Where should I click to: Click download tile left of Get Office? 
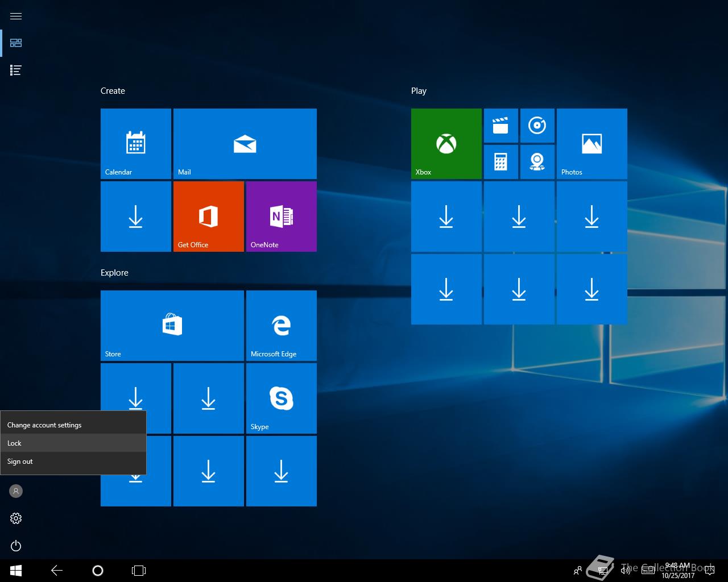(136, 217)
